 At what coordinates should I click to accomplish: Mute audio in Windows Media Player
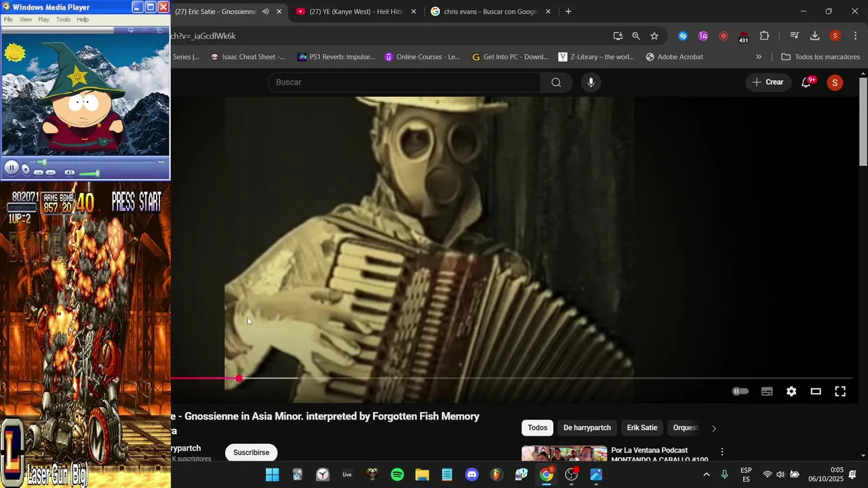coord(69,173)
